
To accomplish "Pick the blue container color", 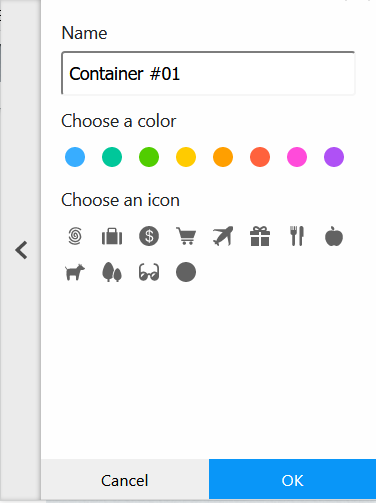I will click(x=75, y=157).
